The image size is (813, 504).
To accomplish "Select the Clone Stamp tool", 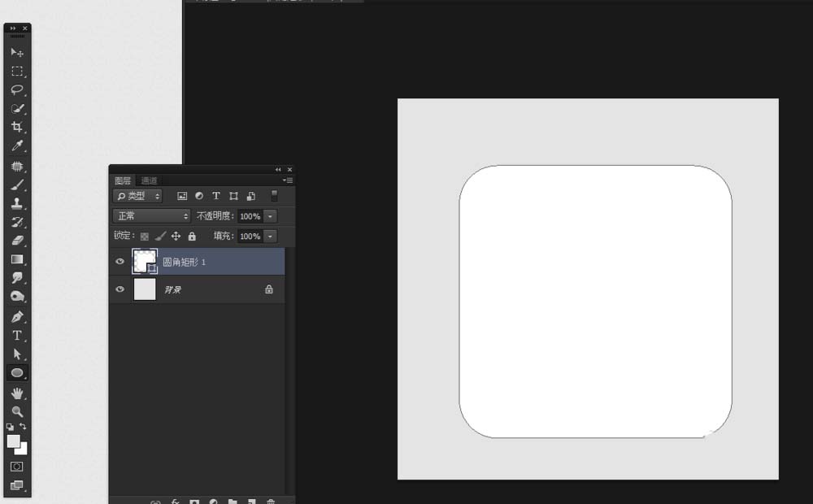I will coord(16,203).
